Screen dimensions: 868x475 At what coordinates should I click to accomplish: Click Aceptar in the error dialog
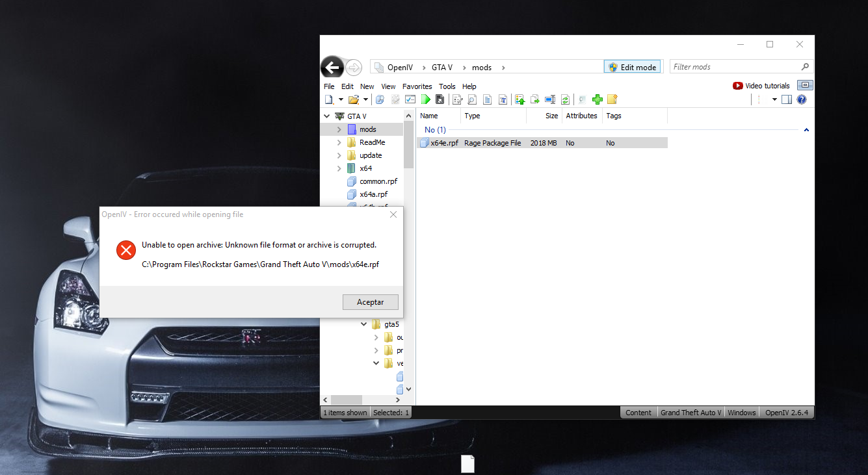[x=371, y=302]
